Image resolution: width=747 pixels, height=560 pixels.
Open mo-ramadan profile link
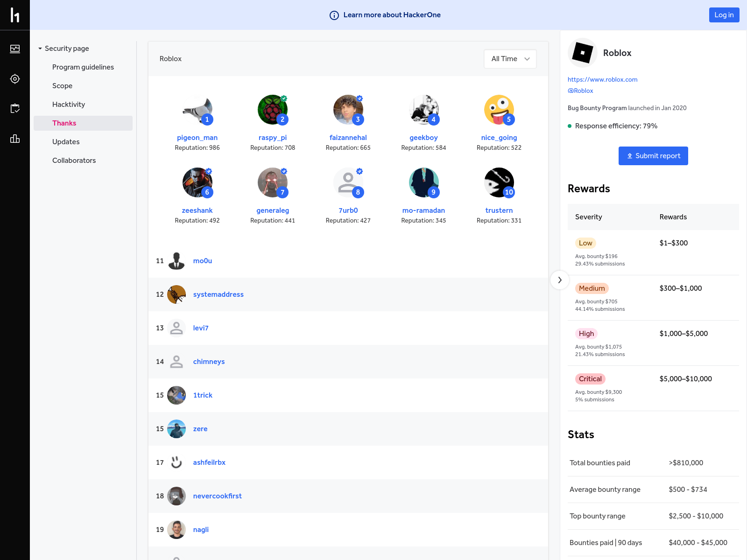tap(424, 210)
